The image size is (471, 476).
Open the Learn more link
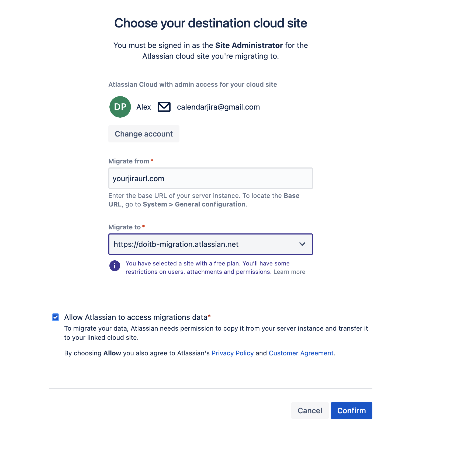(x=289, y=272)
